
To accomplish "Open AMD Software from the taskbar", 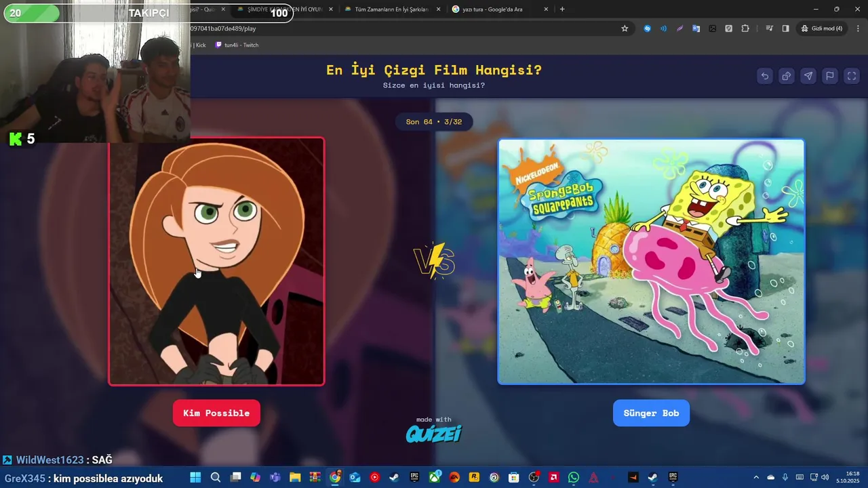I will 554,477.
